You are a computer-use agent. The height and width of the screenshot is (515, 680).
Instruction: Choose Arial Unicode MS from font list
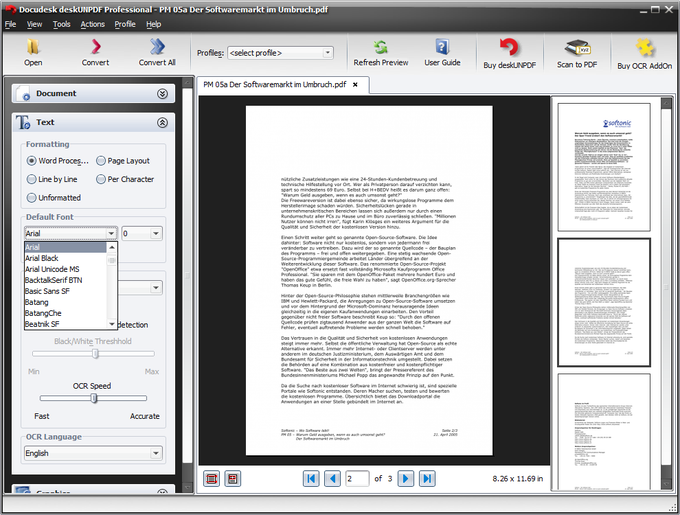[x=65, y=269]
